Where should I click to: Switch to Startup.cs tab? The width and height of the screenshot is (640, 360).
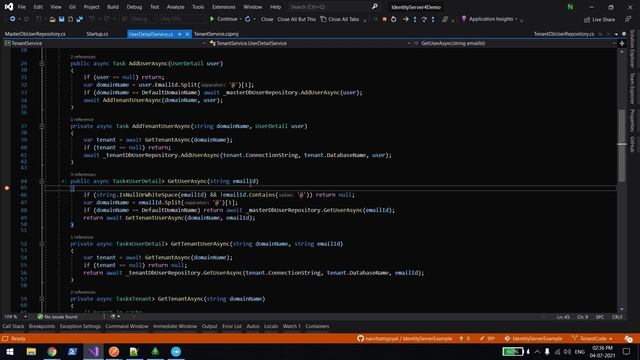point(97,34)
